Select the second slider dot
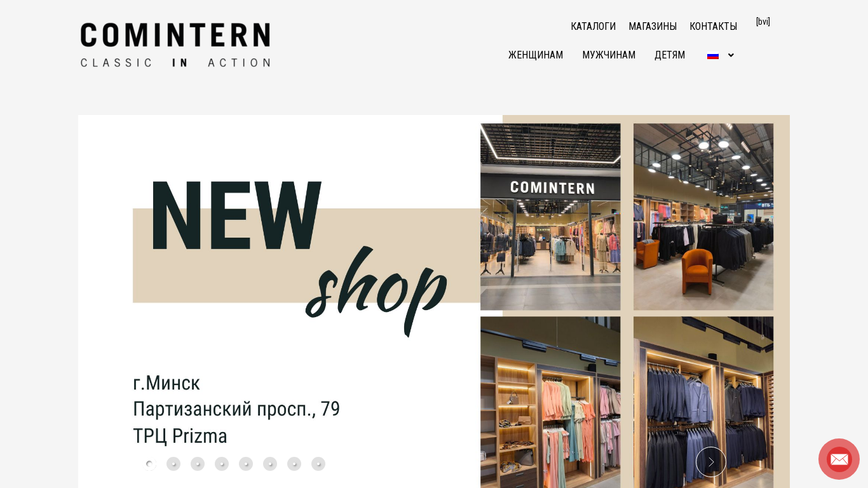Image resolution: width=868 pixels, height=488 pixels. pyautogui.click(x=173, y=464)
